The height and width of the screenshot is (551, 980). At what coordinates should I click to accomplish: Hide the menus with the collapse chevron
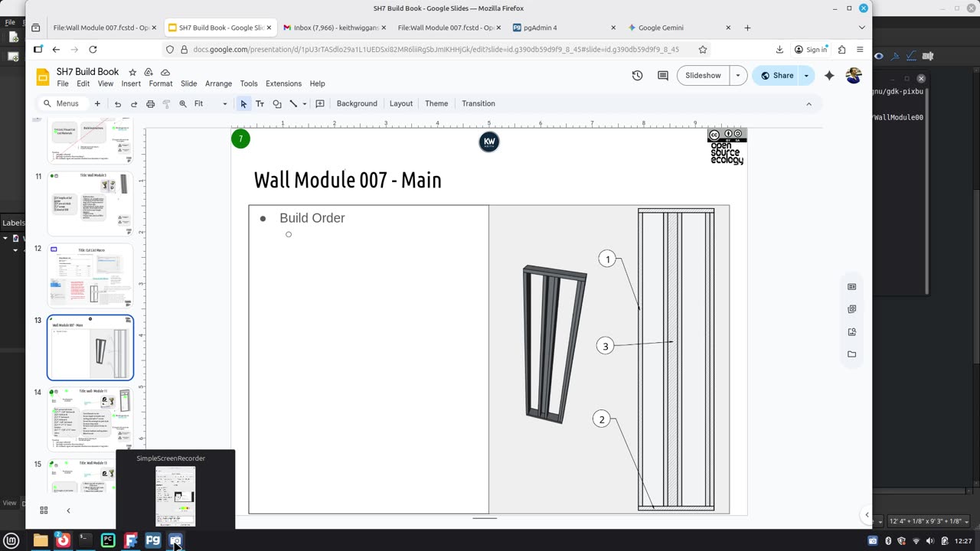tap(808, 103)
